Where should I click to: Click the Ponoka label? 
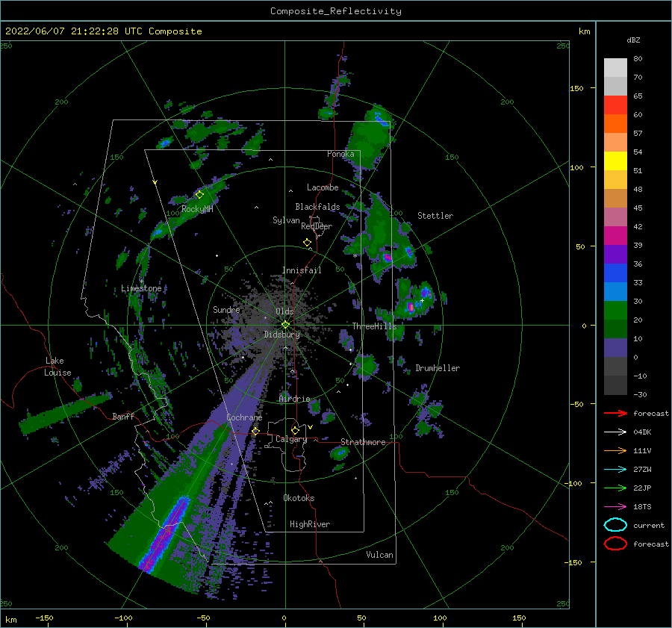coord(340,154)
